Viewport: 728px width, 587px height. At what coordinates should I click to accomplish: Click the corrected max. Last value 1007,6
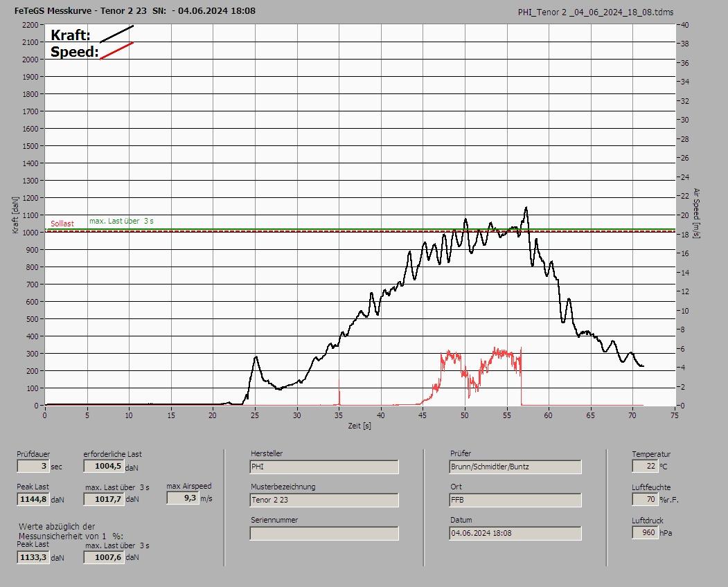coord(104,557)
